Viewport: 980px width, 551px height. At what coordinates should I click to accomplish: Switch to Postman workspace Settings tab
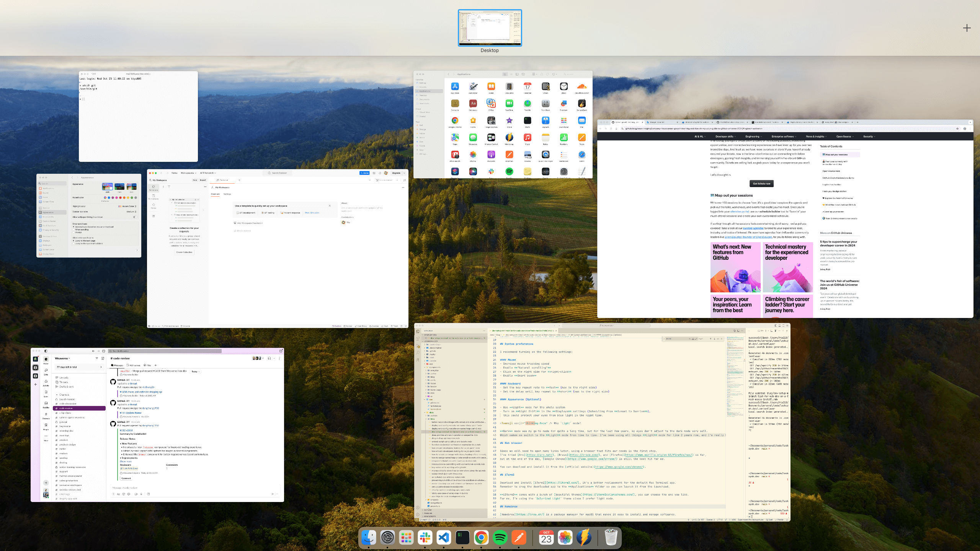click(x=227, y=194)
